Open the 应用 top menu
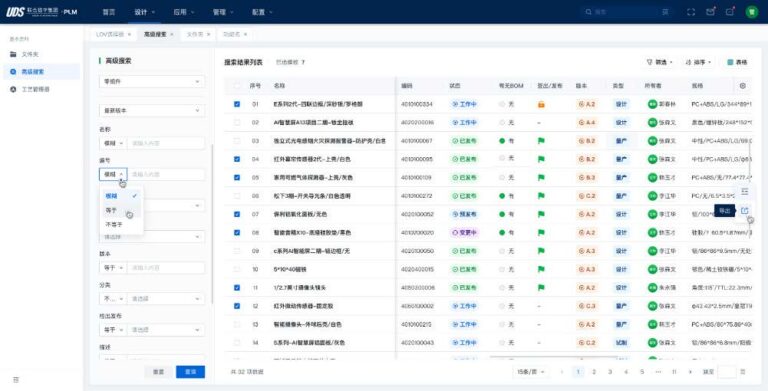The width and height of the screenshot is (768, 391). [184, 12]
